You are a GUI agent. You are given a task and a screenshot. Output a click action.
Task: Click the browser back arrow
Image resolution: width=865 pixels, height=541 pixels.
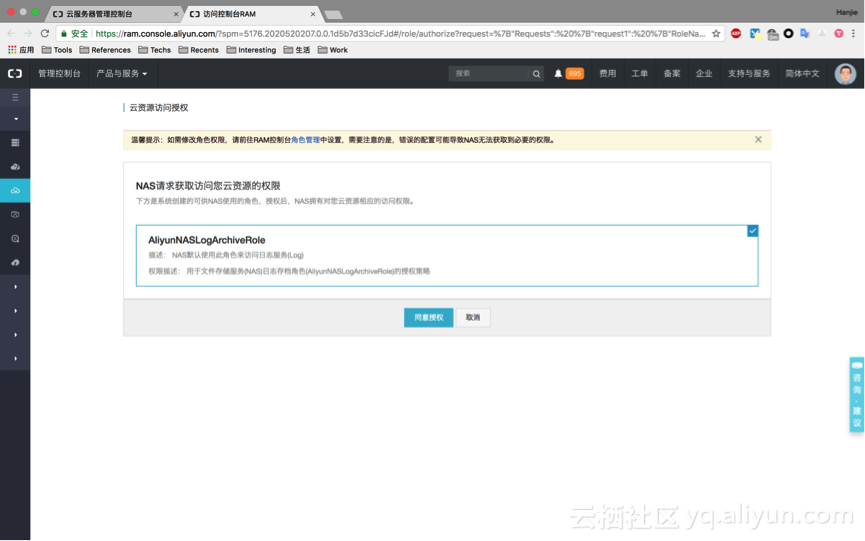point(11,34)
